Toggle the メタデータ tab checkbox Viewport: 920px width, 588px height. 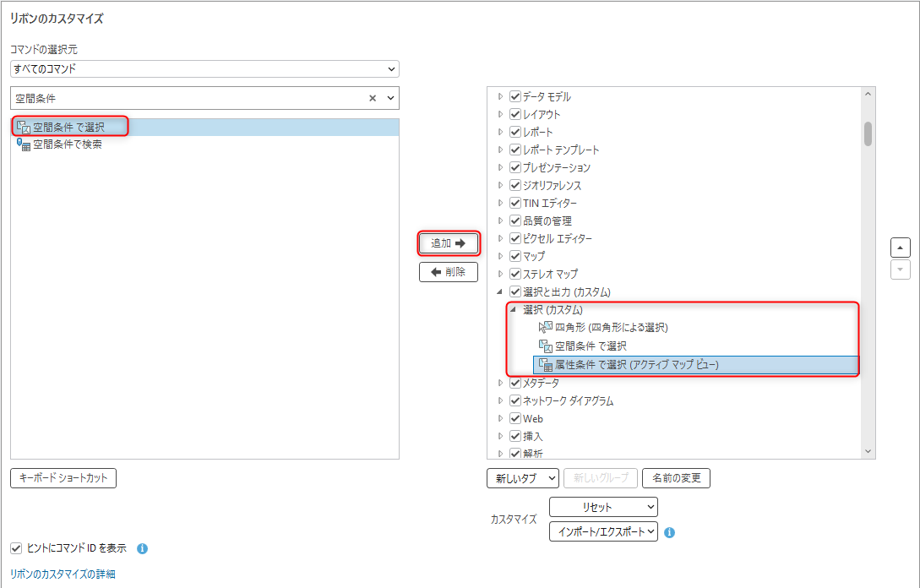(x=515, y=383)
